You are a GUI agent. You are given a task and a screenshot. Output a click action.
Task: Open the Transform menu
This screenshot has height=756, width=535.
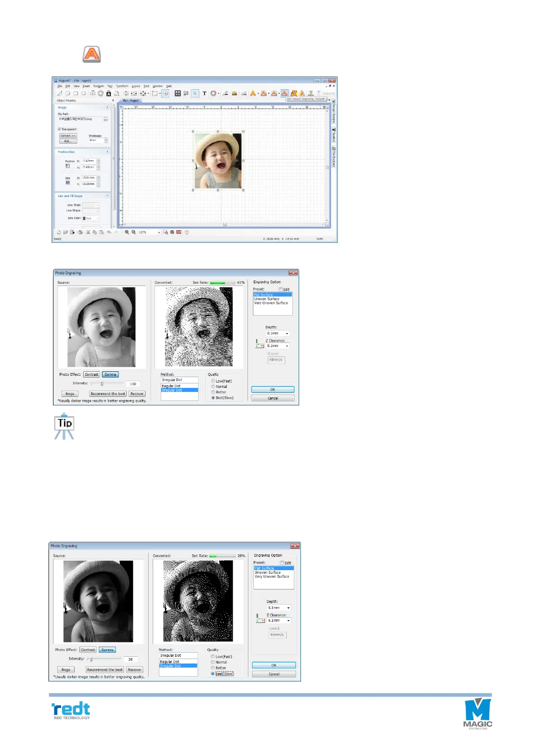[122, 86]
